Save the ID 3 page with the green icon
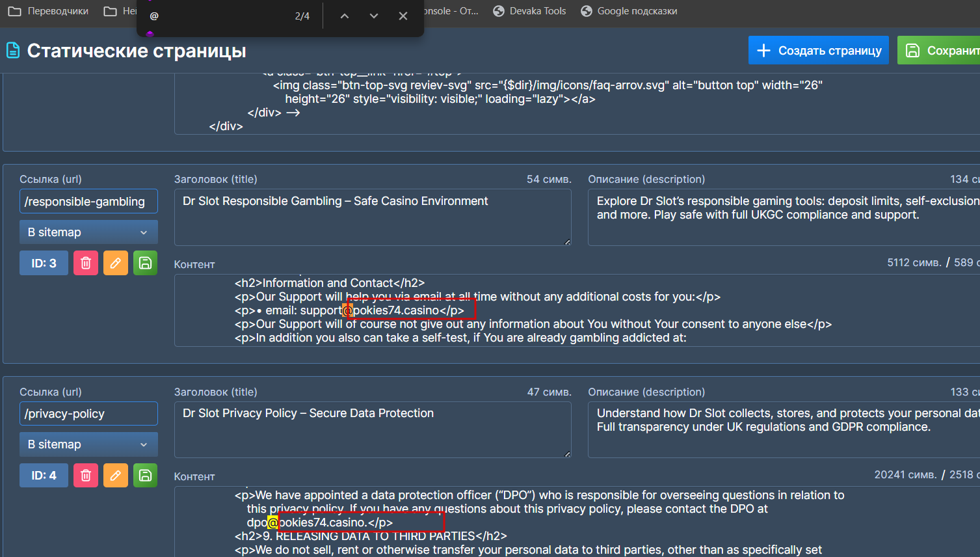This screenshot has width=980, height=557. click(x=146, y=263)
